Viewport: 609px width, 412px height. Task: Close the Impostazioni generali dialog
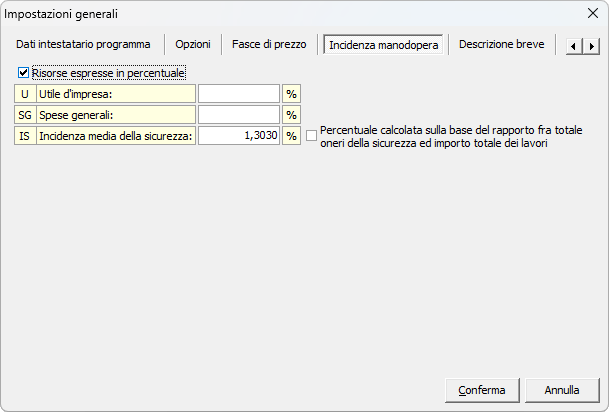[591, 14]
